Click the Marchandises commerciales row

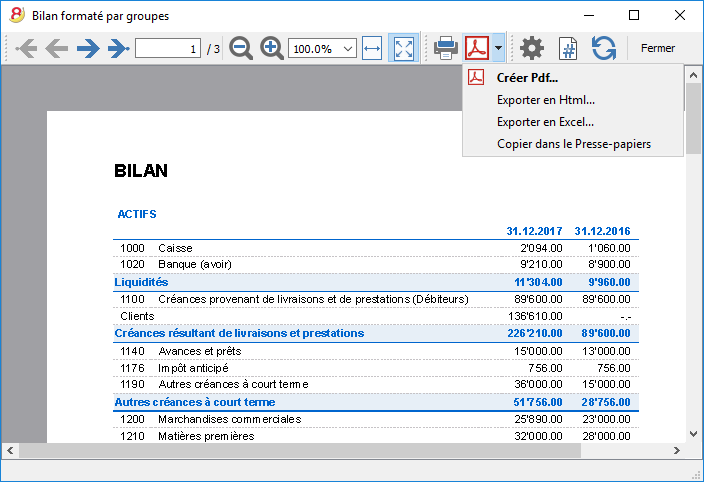click(x=376, y=420)
